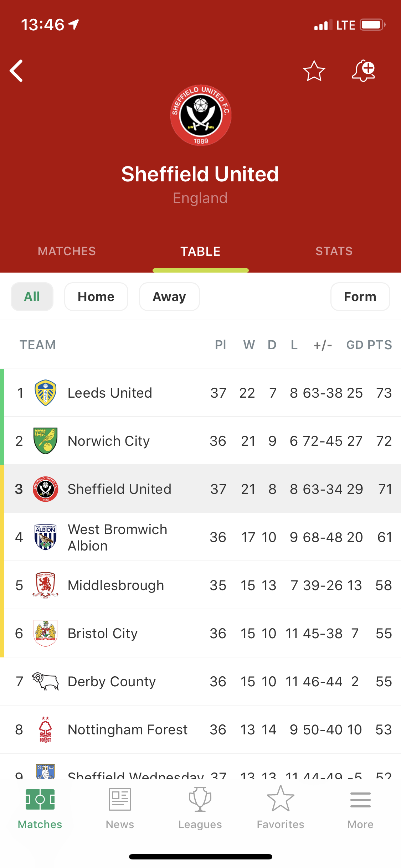Enable notifications via the bell icon
Screen dimensions: 401x868
[x=364, y=71]
